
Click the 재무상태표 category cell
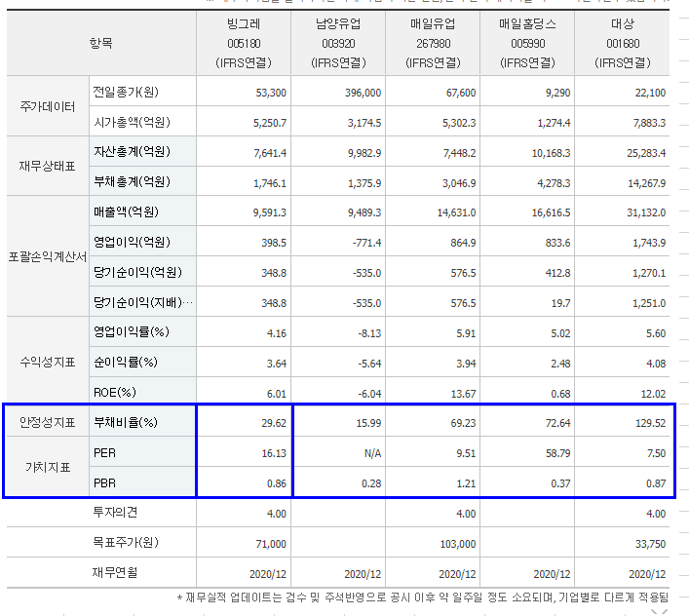pyautogui.click(x=48, y=166)
